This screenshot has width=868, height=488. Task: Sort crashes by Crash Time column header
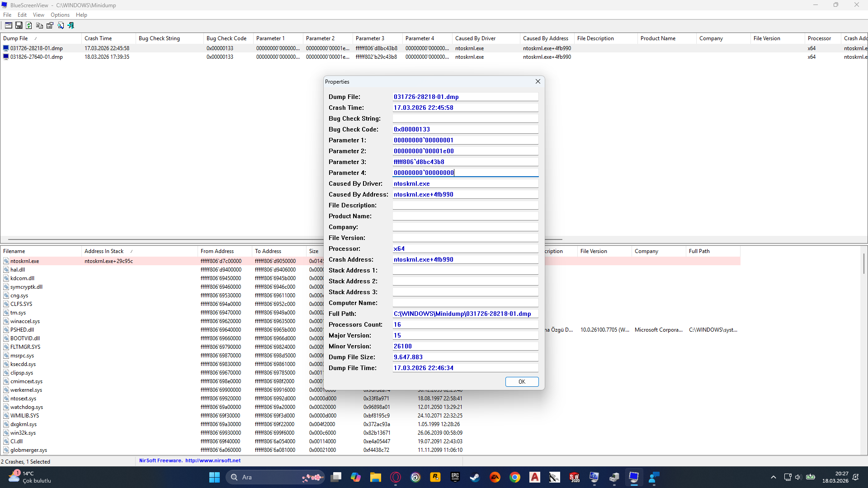108,38
